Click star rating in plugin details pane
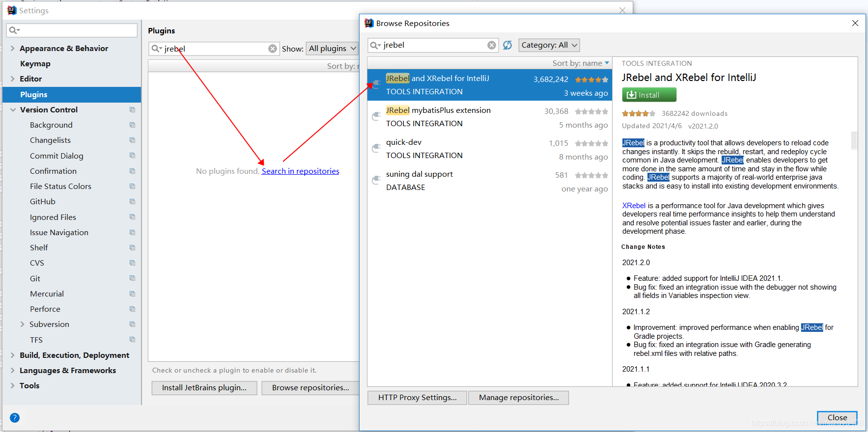 pos(639,113)
